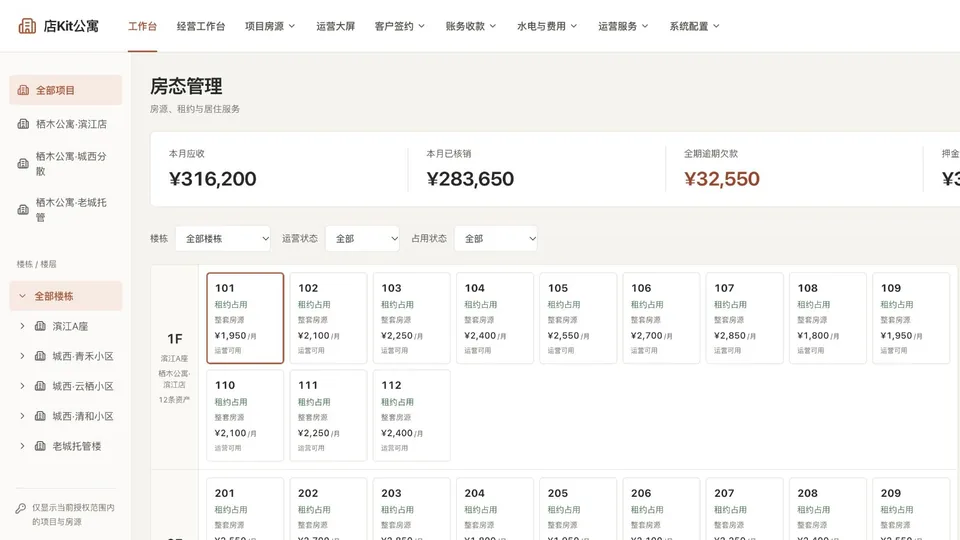This screenshot has width=960, height=540.
Task: Open room card 110
Action: (245, 415)
